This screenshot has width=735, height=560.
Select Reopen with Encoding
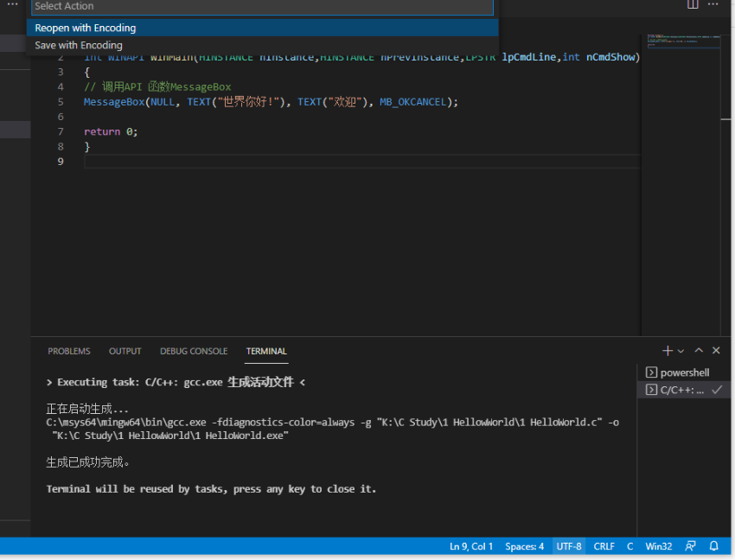pyautogui.click(x=85, y=28)
